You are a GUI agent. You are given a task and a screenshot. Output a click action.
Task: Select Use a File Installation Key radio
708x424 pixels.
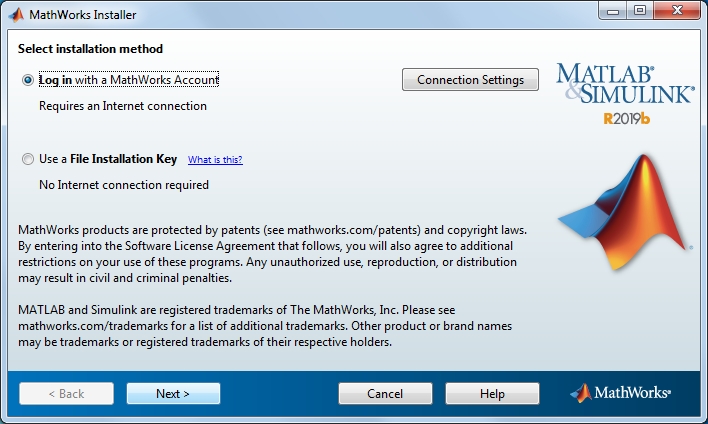[x=28, y=159]
